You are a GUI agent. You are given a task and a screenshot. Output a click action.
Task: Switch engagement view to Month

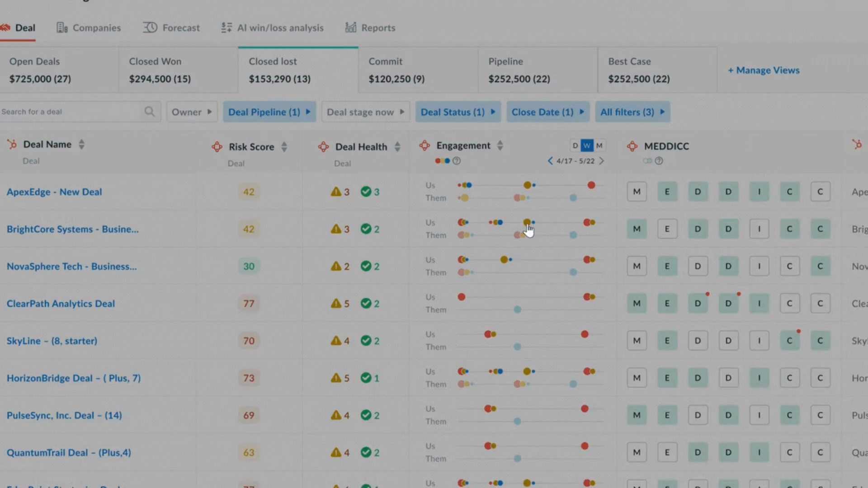[x=599, y=145]
